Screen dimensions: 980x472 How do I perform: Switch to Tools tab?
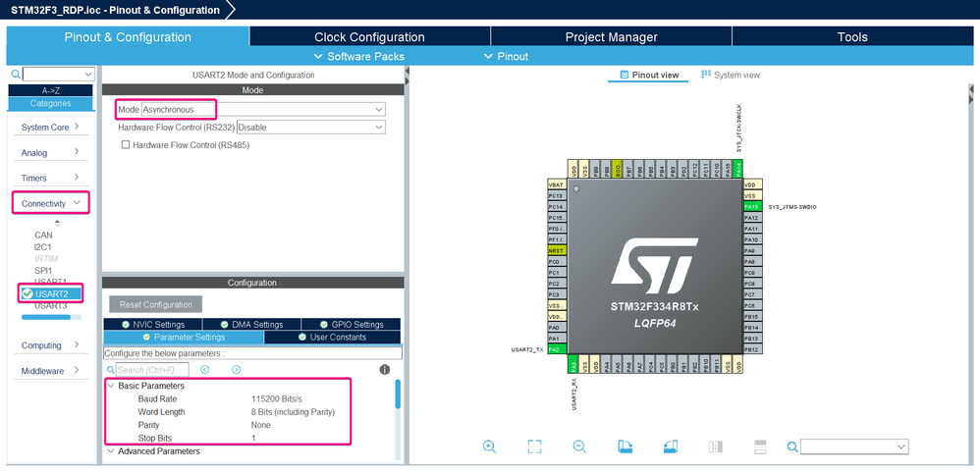point(852,37)
